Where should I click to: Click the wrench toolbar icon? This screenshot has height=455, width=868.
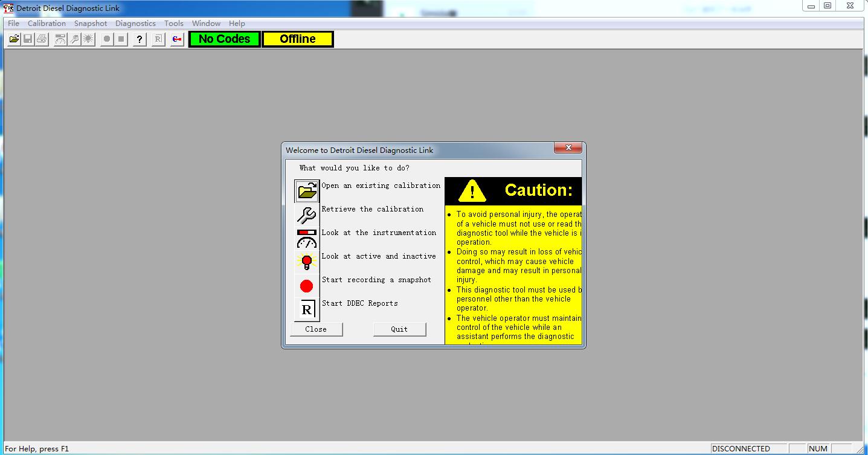pyautogui.click(x=74, y=39)
